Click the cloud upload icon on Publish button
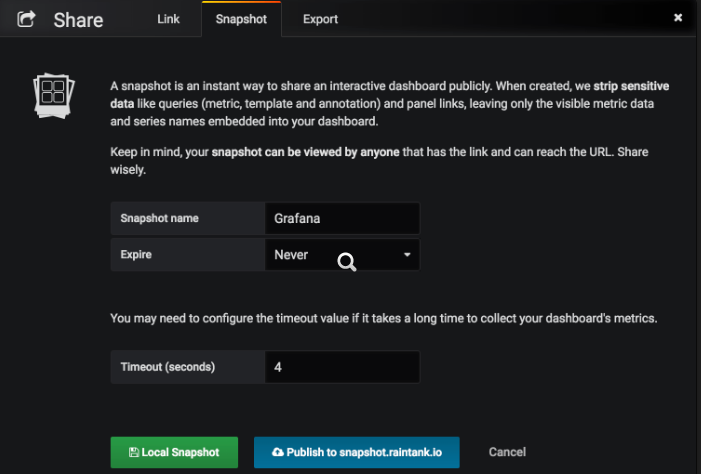701x474 pixels. [277, 452]
